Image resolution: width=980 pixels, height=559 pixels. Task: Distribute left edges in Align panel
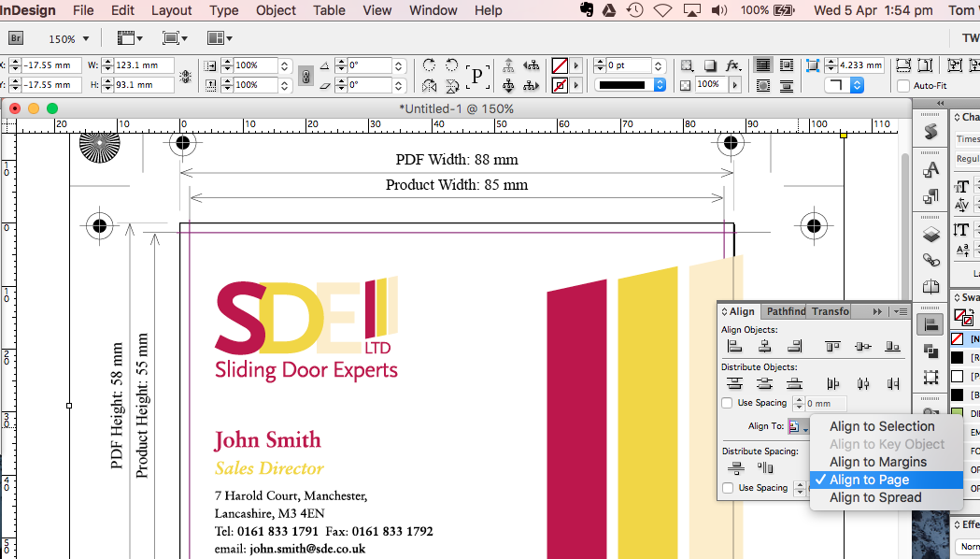[832, 383]
